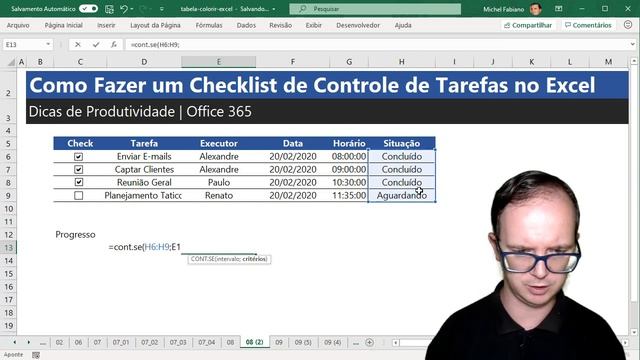
Task: Click vertical scrollbar up arrow
Action: [x=634, y=61]
